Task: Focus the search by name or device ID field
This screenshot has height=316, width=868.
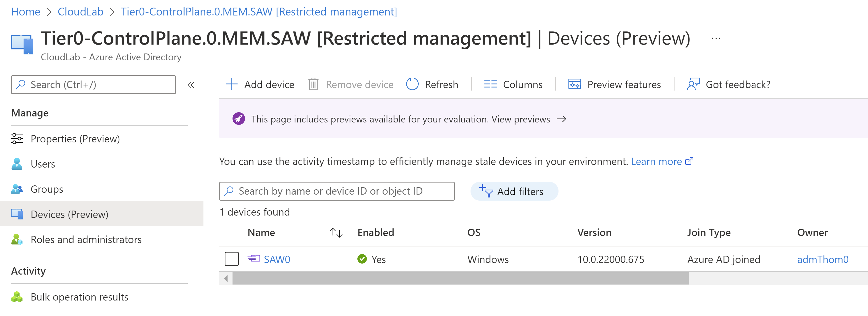Action: click(x=337, y=191)
